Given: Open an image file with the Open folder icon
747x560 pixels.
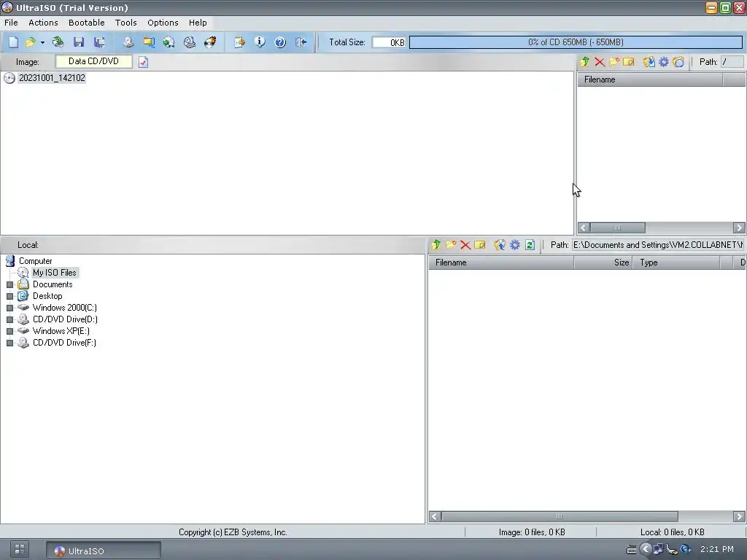Looking at the screenshot, I should [30, 42].
